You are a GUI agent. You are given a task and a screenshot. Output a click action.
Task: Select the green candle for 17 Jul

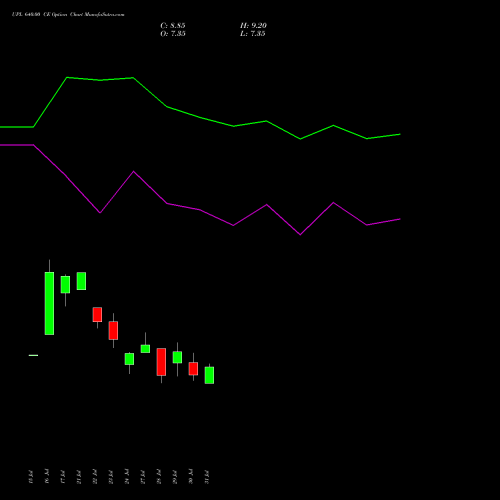(x=65, y=284)
